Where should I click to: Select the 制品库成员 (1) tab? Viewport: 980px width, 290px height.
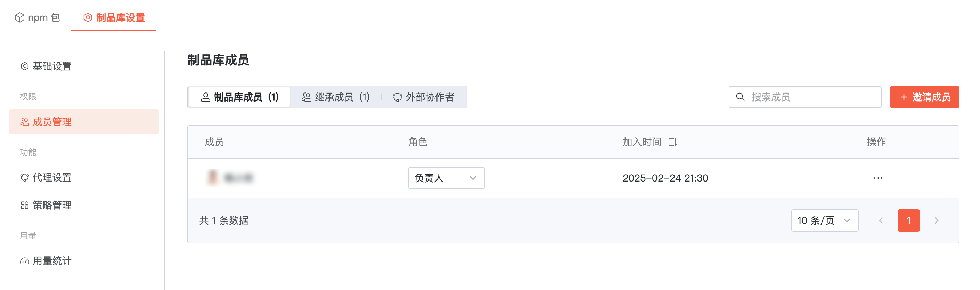(x=240, y=97)
